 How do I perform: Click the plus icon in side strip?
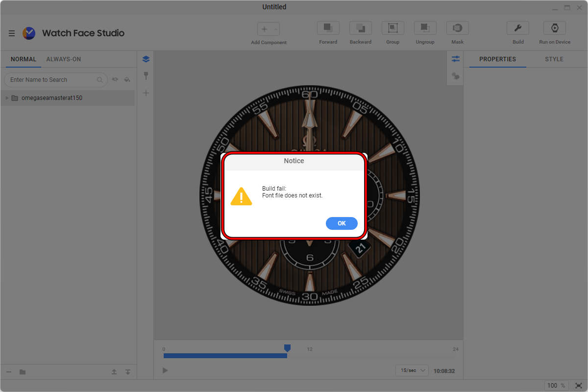(x=146, y=93)
